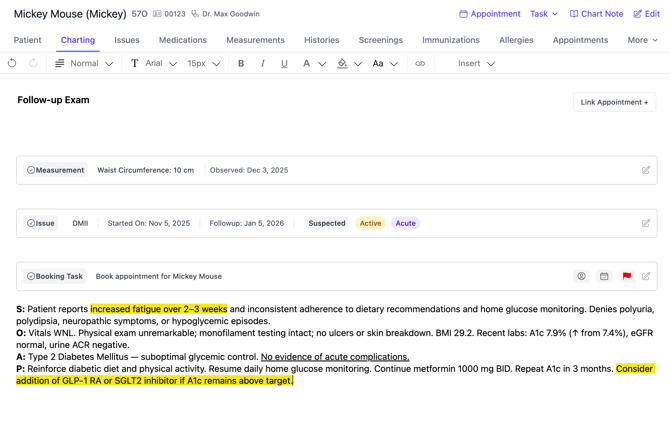670x424 pixels.
Task: Edit the DMII issue entry
Action: point(646,223)
